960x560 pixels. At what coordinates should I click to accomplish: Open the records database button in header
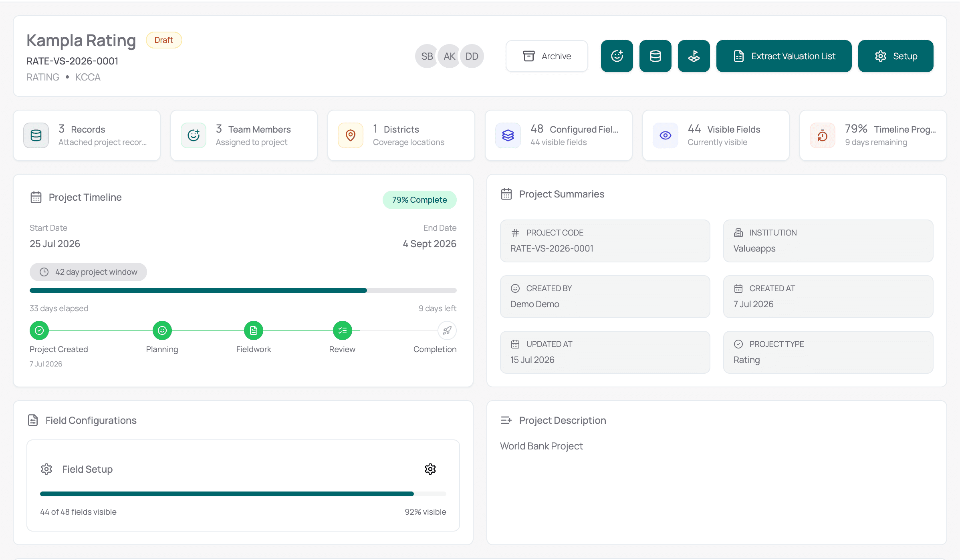tap(655, 56)
